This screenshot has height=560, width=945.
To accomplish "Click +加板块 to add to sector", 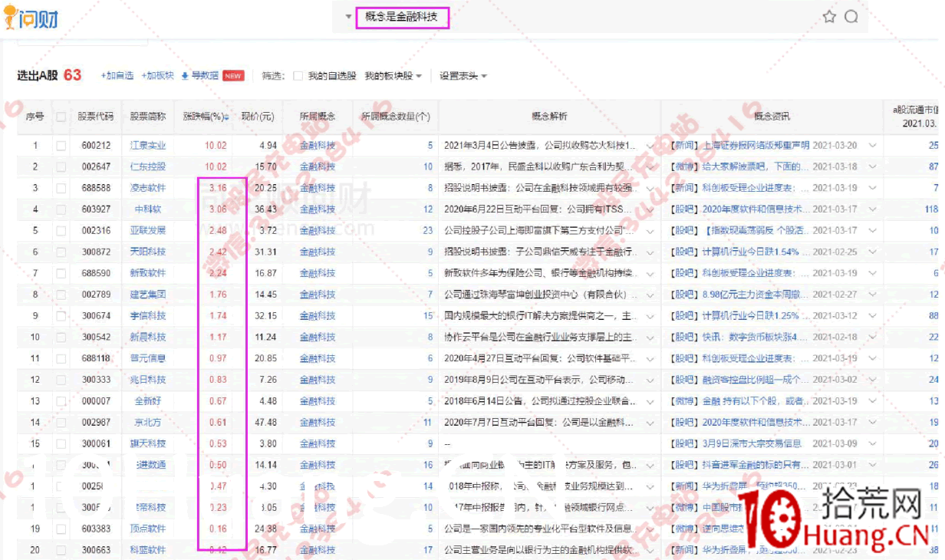I will tap(158, 76).
